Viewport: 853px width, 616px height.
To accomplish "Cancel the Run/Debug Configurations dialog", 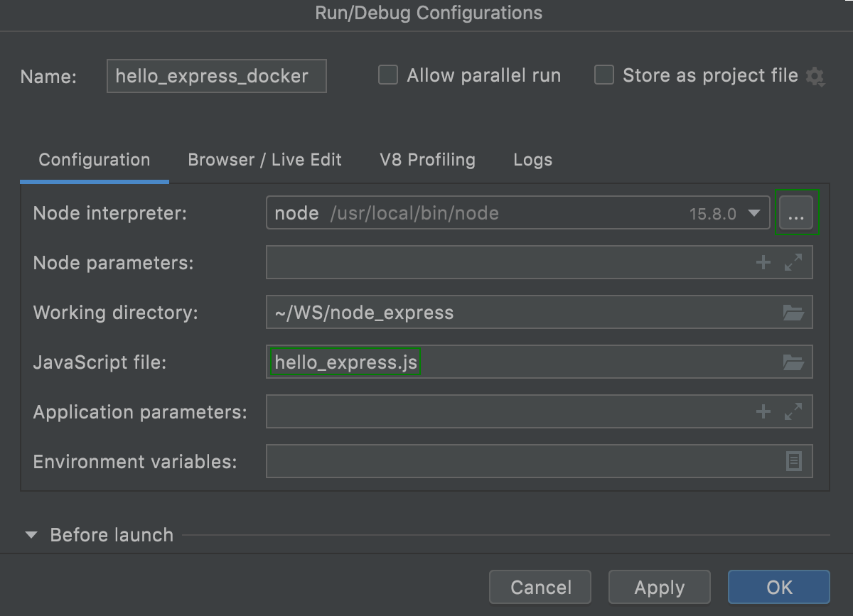I will tap(540, 587).
